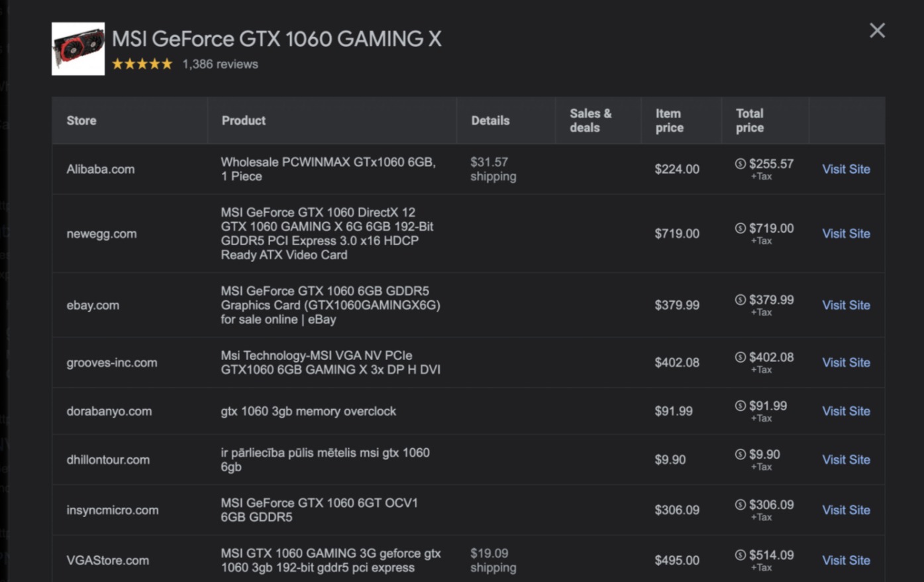Click the Msi Technology-MSI VGA NV product text
This screenshot has width=924, height=582.
tap(331, 363)
